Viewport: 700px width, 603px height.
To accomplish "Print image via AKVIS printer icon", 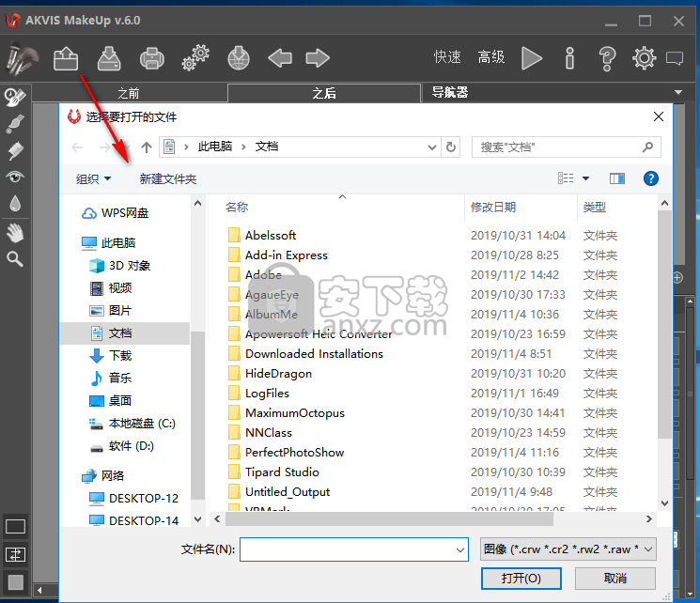I will tap(152, 58).
